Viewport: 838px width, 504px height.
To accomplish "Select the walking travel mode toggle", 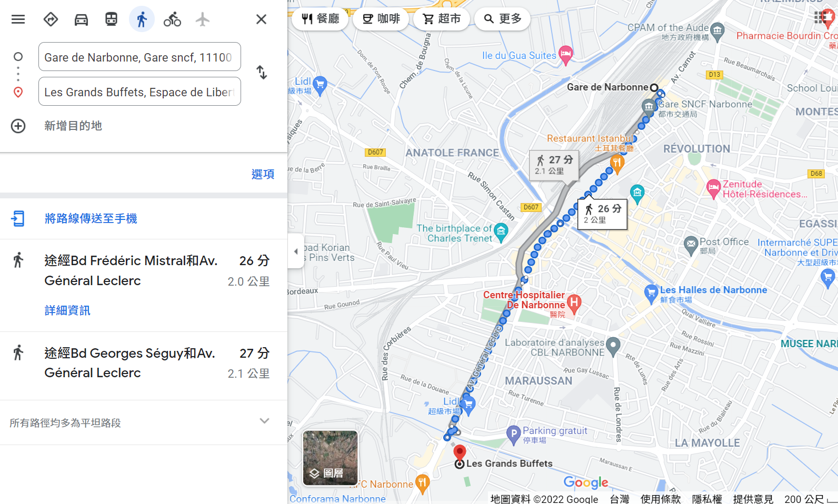I will click(x=142, y=19).
